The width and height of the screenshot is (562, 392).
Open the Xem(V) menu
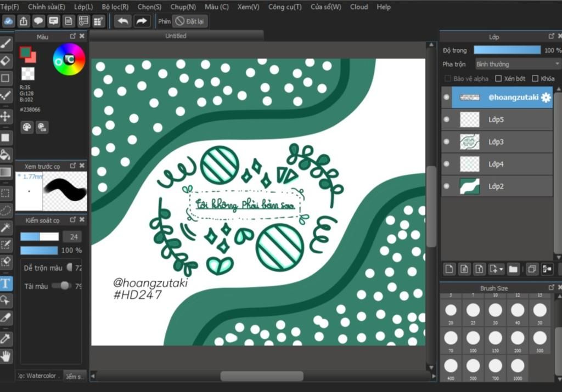pos(249,7)
